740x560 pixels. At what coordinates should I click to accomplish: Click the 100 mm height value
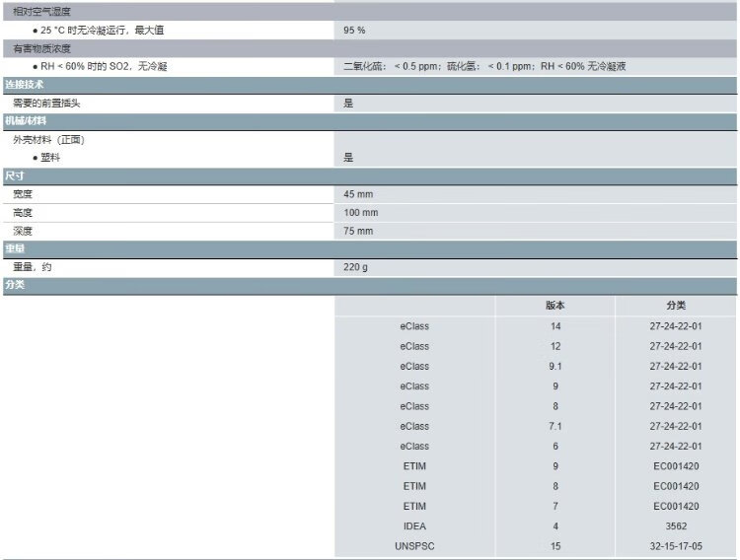point(360,213)
